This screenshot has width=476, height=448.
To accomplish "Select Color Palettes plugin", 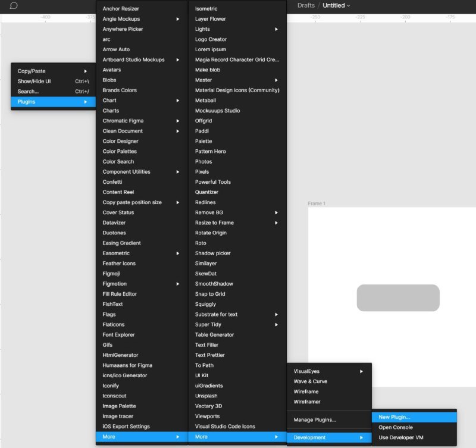I will (x=142, y=152).
